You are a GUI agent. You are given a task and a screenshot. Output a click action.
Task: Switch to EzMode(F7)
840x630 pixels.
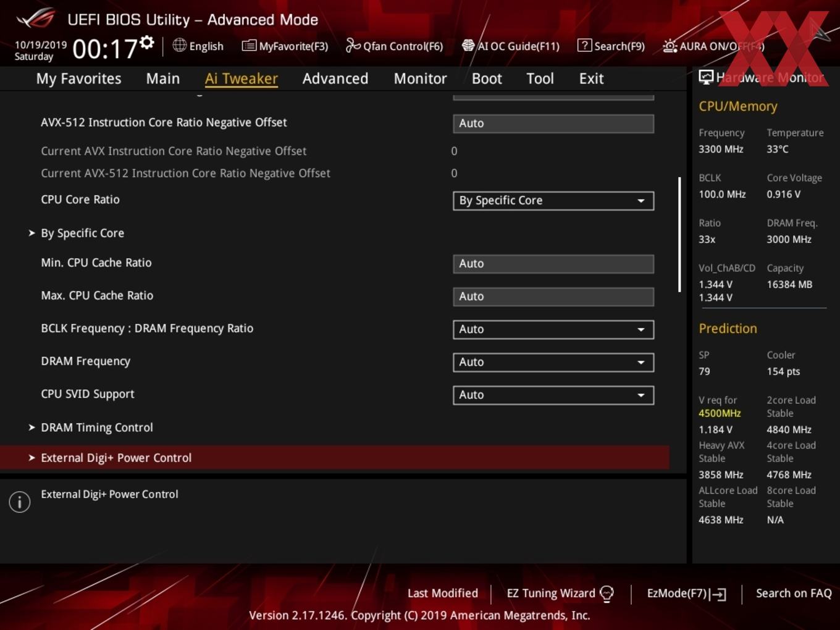click(686, 594)
